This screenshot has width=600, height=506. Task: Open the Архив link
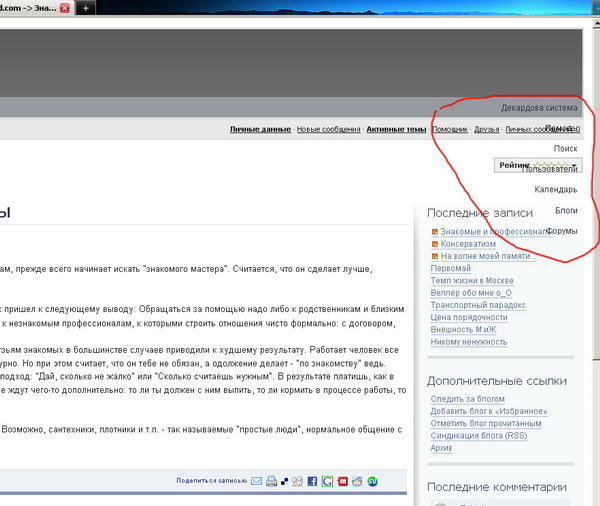tap(442, 447)
